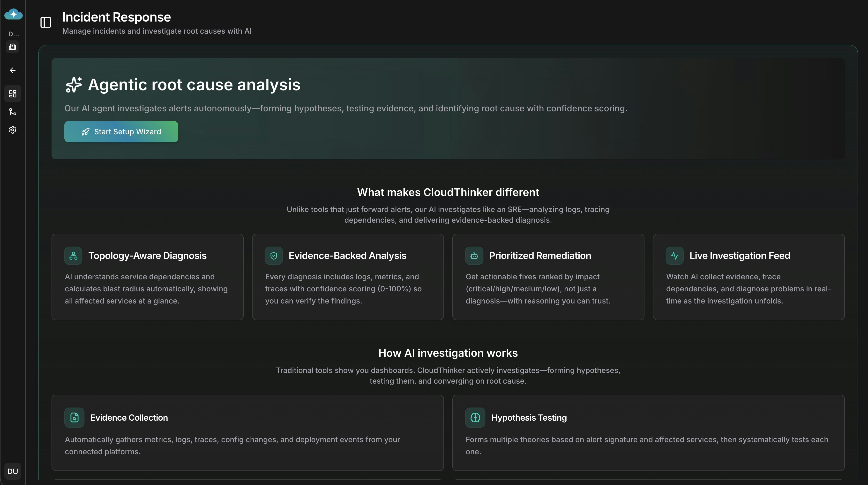Screen dimensions: 868x485
Task: Open the D... workspace entry
Action: (13, 34)
